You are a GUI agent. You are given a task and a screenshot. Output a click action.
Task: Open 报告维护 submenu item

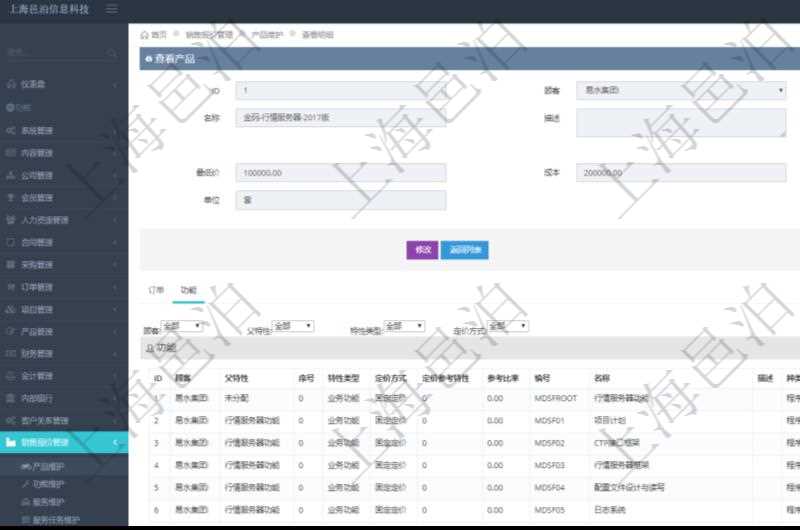pyautogui.click(x=49, y=502)
